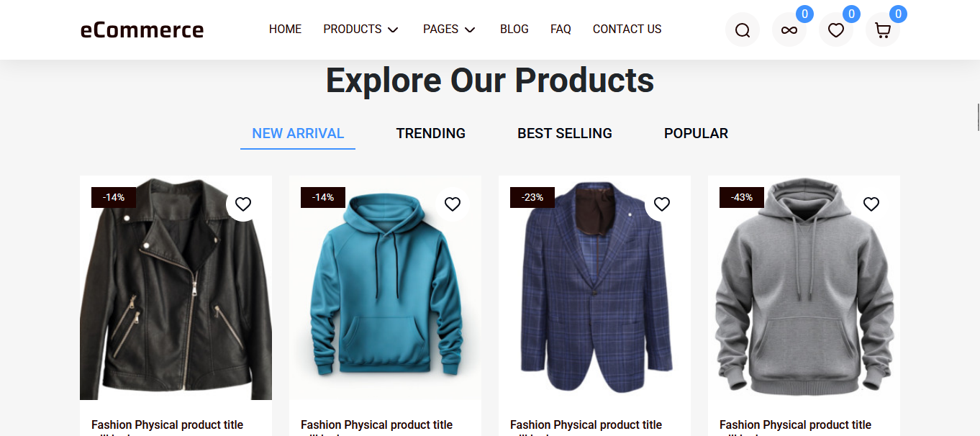The width and height of the screenshot is (980, 436).
Task: Open the wishlist heart icon in header
Action: (836, 30)
